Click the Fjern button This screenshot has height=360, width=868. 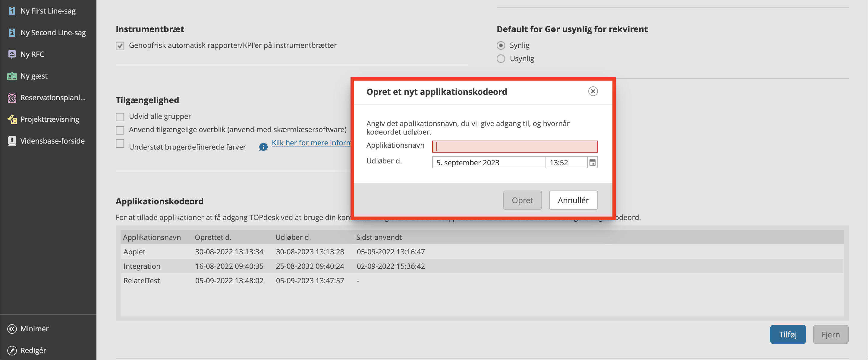tap(830, 334)
